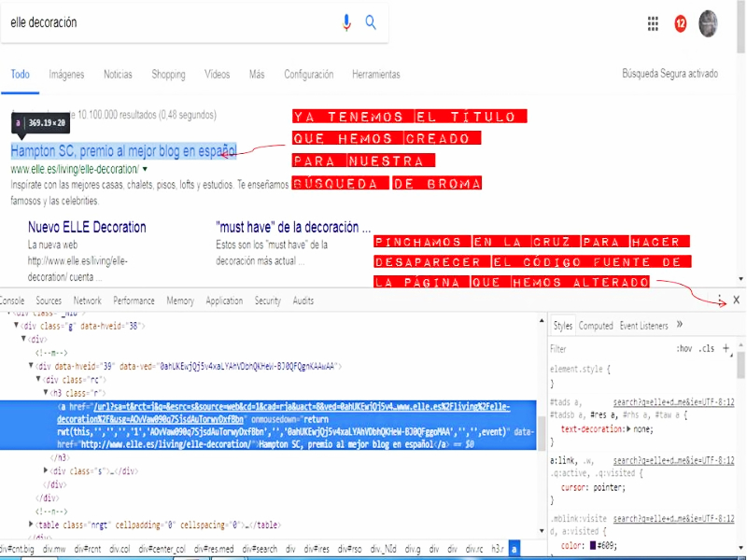Open the dropdown arrow next to www.elle.es URL
Viewport: 747px width, 560px height.
(145, 169)
